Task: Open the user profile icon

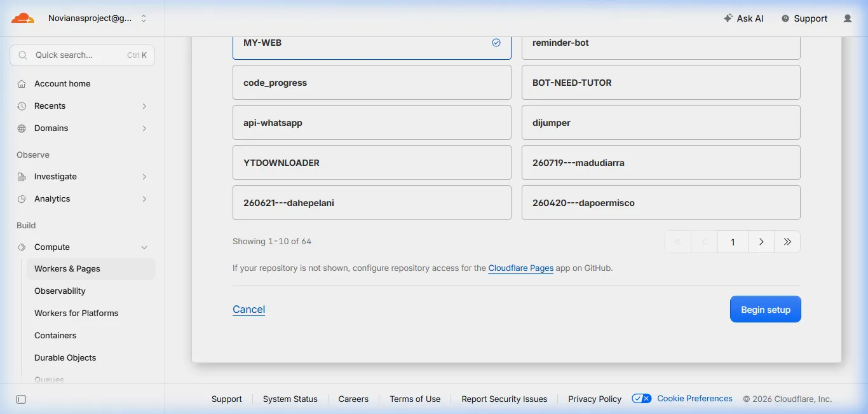Action: pyautogui.click(x=848, y=18)
